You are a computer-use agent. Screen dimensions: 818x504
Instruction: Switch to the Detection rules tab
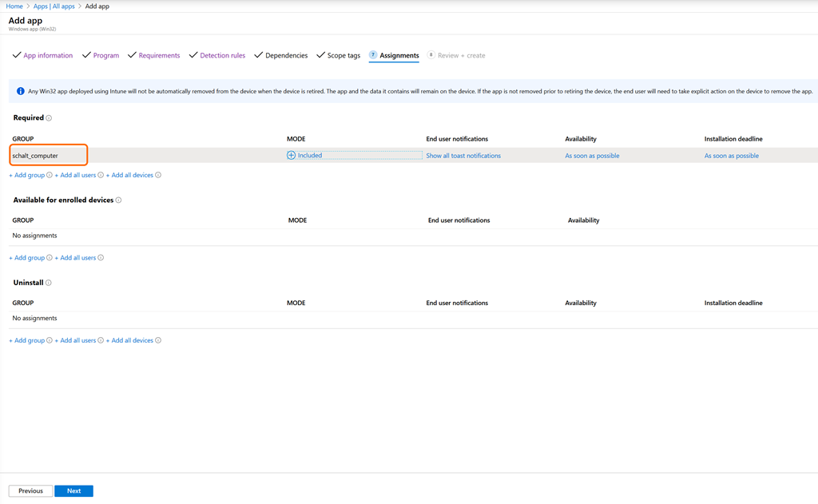(222, 56)
